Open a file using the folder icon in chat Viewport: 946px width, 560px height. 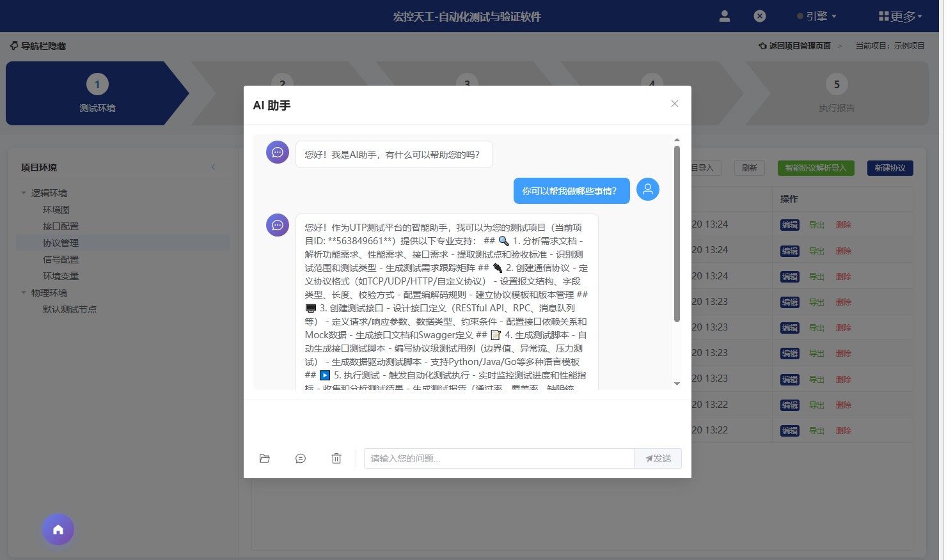pos(265,458)
